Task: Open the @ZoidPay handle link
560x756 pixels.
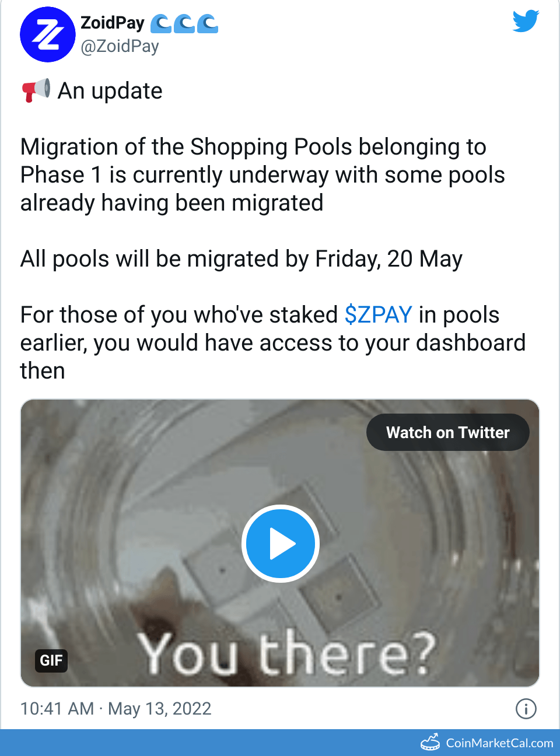Action: coord(120,46)
